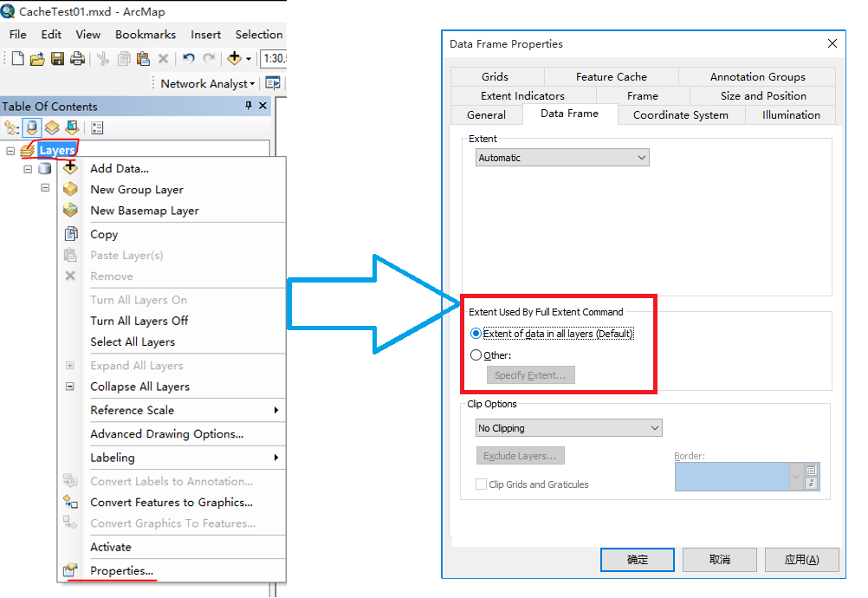
Task: Open the Bookmarks menu
Action: pyautogui.click(x=146, y=35)
